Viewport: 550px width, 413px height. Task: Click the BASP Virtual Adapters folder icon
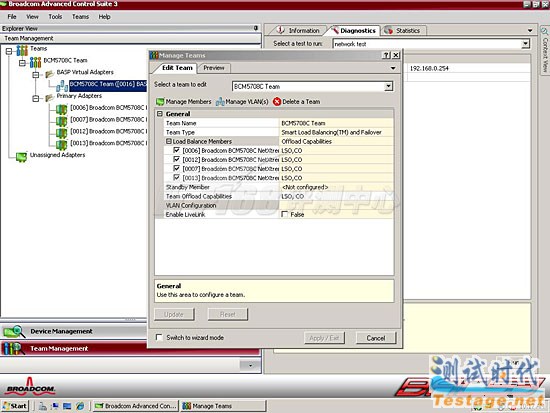click(x=49, y=73)
